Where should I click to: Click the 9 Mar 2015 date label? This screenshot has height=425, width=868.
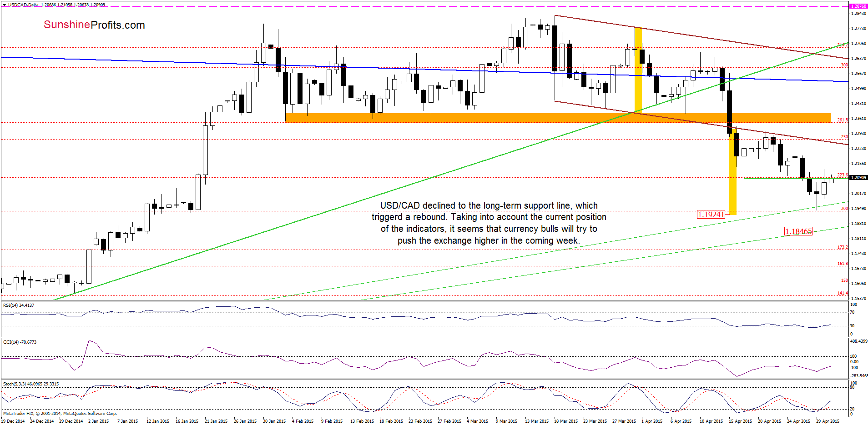pyautogui.click(x=506, y=421)
